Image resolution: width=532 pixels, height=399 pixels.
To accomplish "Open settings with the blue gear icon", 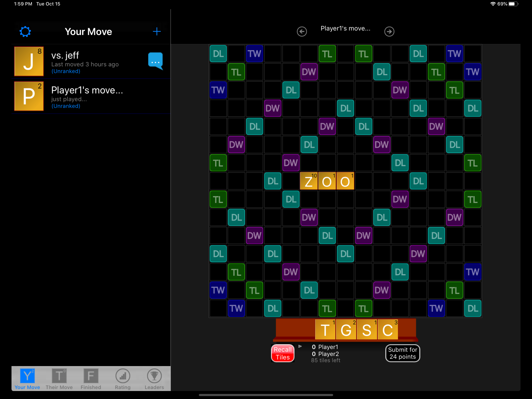I will tap(25, 32).
